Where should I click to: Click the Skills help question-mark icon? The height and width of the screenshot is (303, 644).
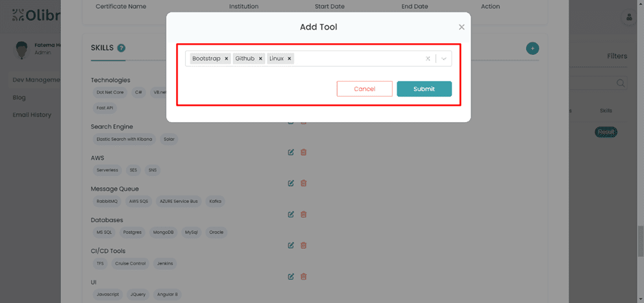click(121, 48)
